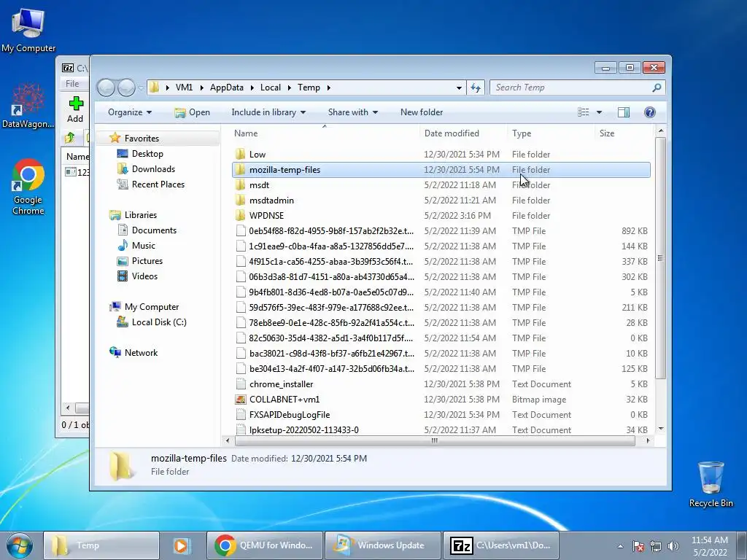Viewport: 747px width, 560px height.
Task: Open the Organize menu
Action: point(130,112)
